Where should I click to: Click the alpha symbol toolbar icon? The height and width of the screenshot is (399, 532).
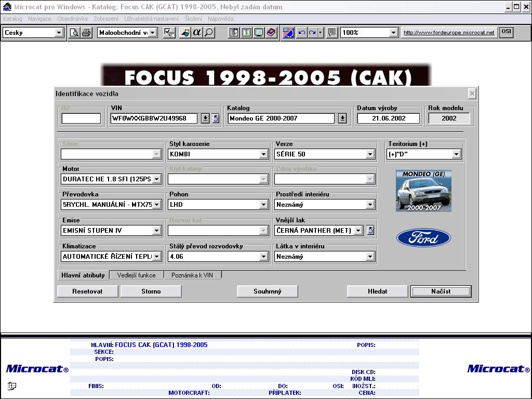(197, 33)
